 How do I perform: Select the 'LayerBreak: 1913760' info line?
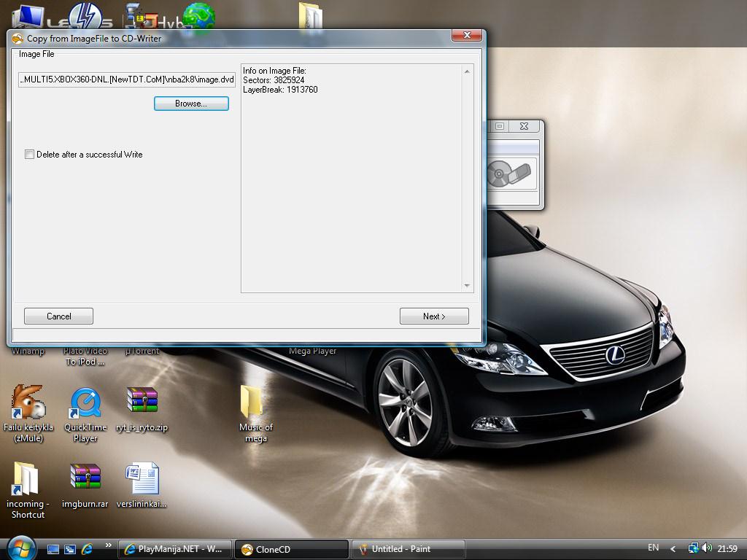[x=280, y=90]
